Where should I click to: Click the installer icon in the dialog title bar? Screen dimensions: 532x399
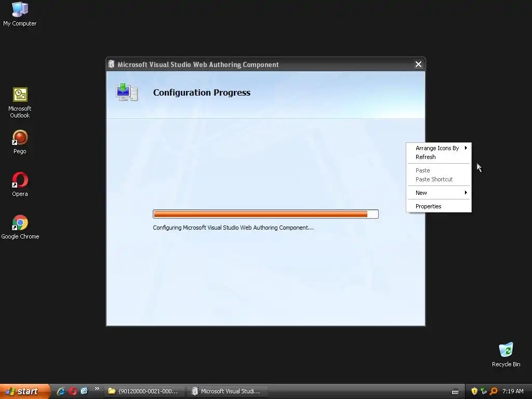click(111, 64)
